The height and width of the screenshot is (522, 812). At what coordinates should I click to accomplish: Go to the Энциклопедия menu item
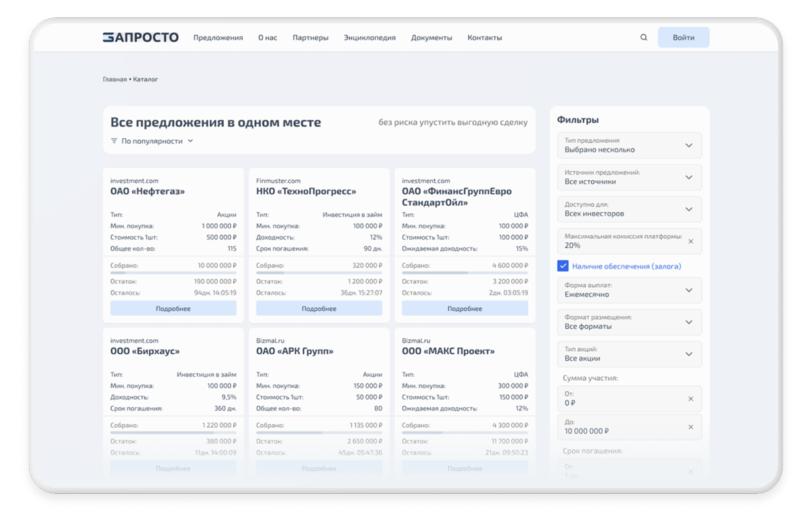point(370,38)
